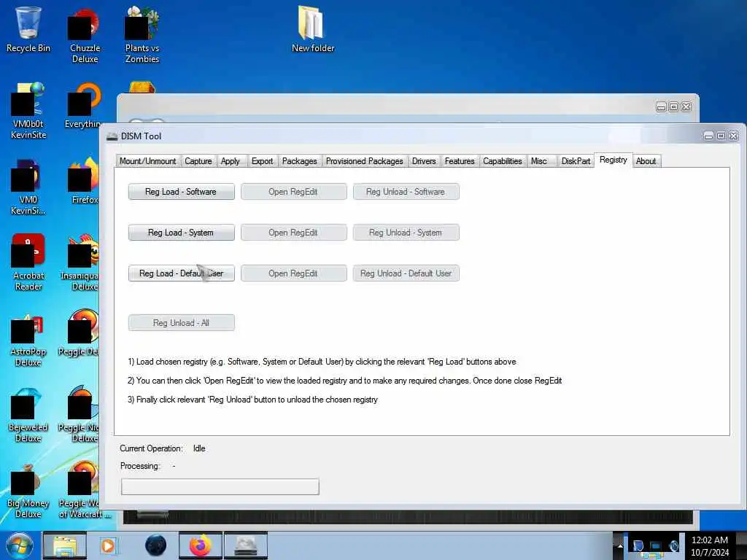Click instruction text starting '2) You can then click'

click(345, 381)
